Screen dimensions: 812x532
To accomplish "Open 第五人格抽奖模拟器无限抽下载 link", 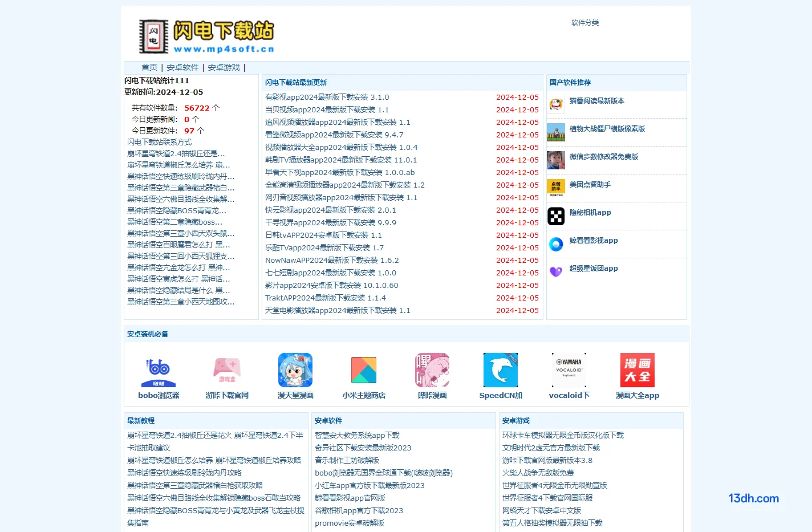I will (x=553, y=523).
